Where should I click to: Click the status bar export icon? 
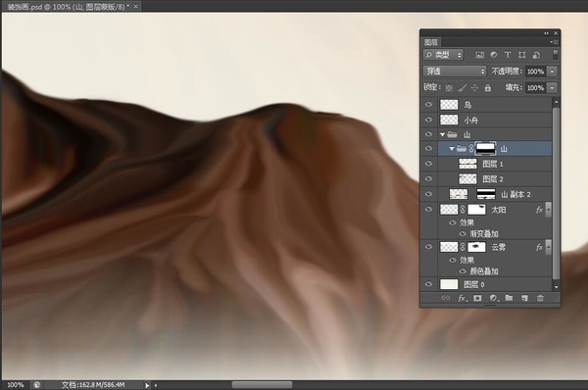point(37,385)
